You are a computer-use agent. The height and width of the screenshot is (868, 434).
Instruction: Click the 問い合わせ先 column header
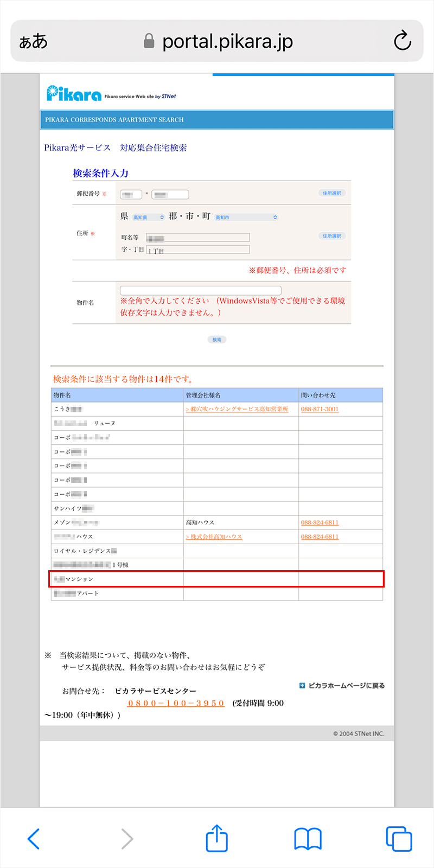click(341, 395)
